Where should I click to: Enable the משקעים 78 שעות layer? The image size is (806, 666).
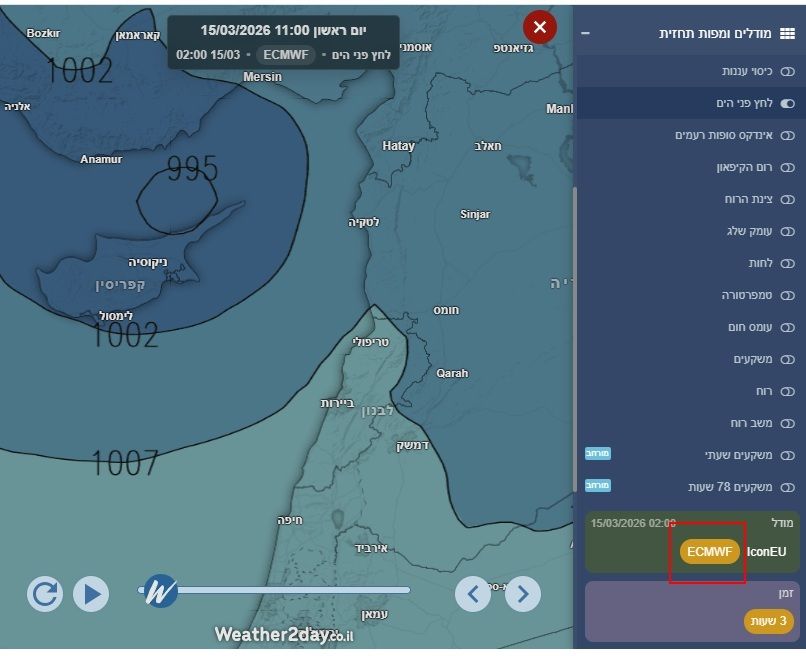[787, 487]
